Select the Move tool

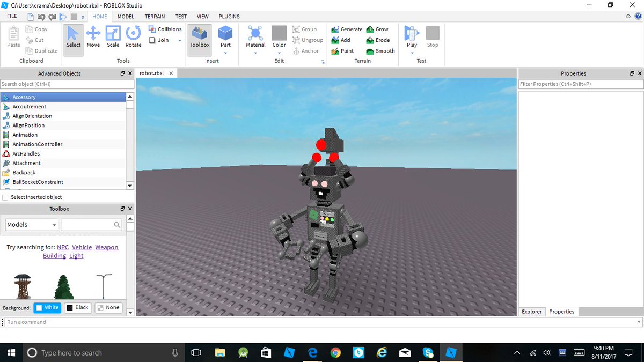click(x=93, y=37)
